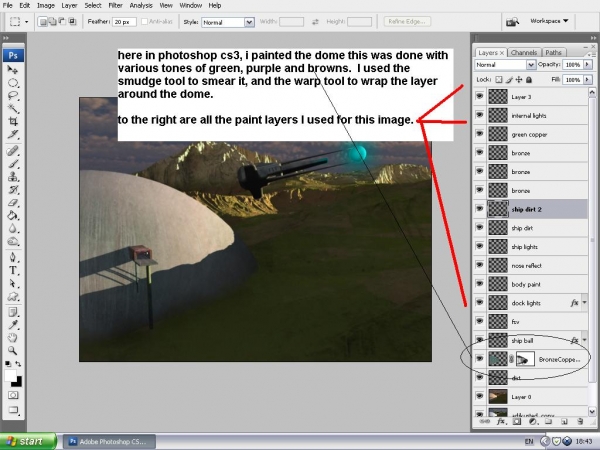Switch to the Paths tab
600x450 pixels.
tap(553, 52)
